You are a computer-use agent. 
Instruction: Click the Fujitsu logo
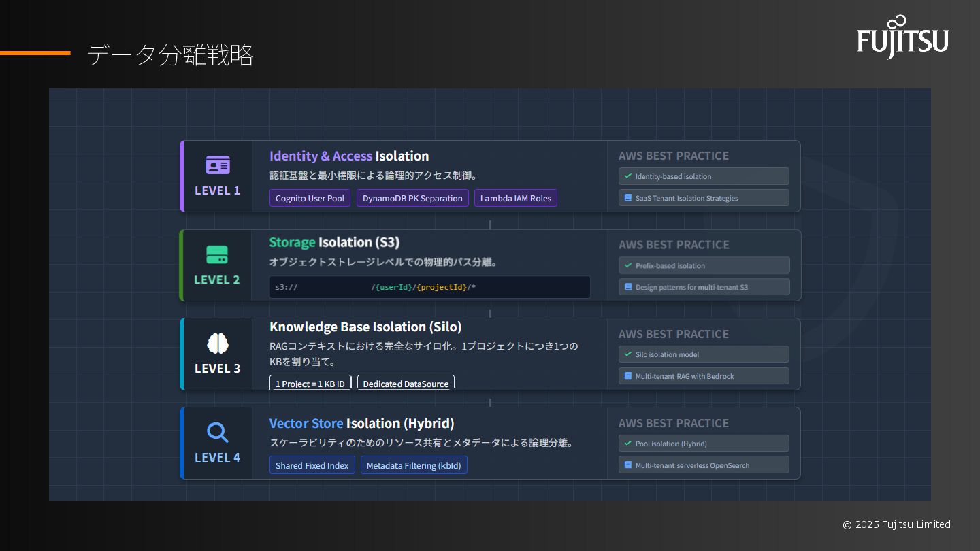click(x=902, y=37)
